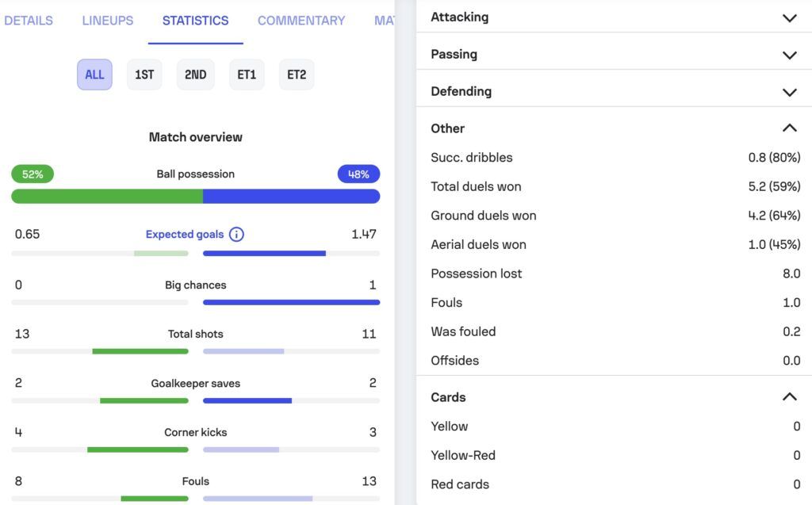Switch to 2ND half statistics

195,75
